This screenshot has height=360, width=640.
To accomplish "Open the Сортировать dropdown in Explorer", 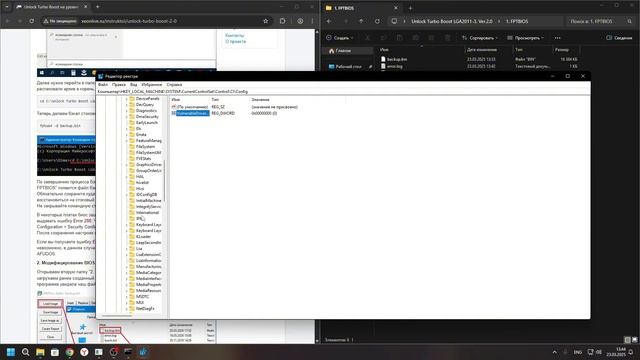I will click(x=480, y=38).
